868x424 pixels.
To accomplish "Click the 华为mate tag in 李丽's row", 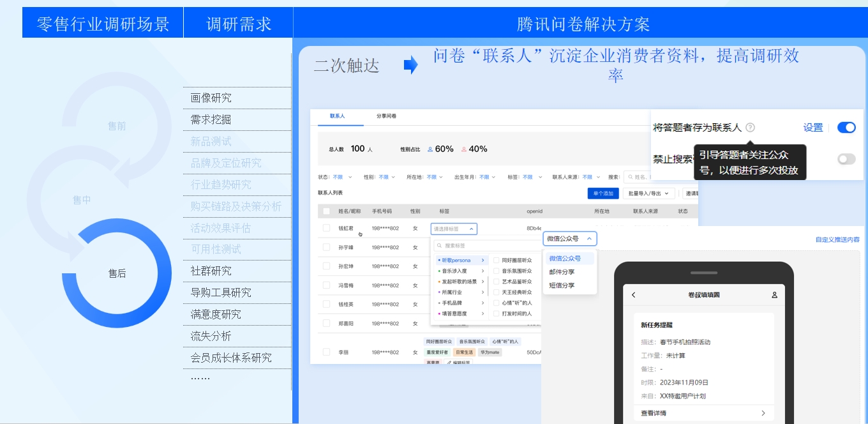I will (490, 352).
